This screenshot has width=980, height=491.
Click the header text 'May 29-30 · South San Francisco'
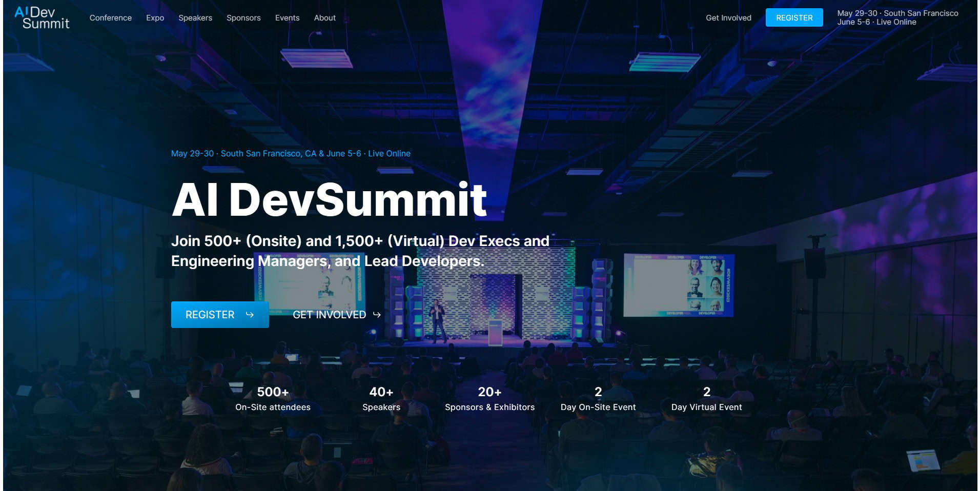pyautogui.click(x=897, y=13)
